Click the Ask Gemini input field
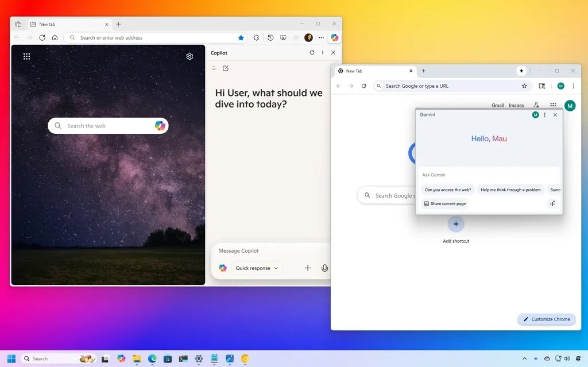Image resolution: width=588 pixels, height=367 pixels. point(489,175)
